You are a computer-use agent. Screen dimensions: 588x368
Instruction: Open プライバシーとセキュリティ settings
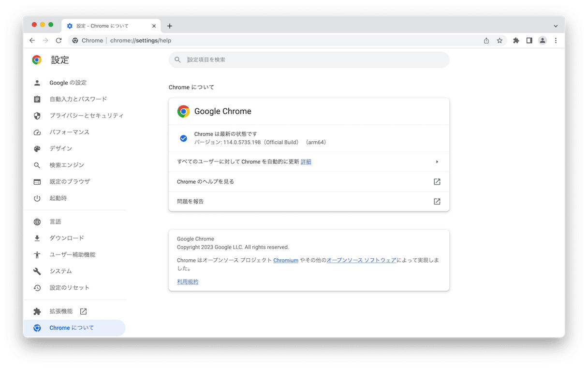point(74,116)
